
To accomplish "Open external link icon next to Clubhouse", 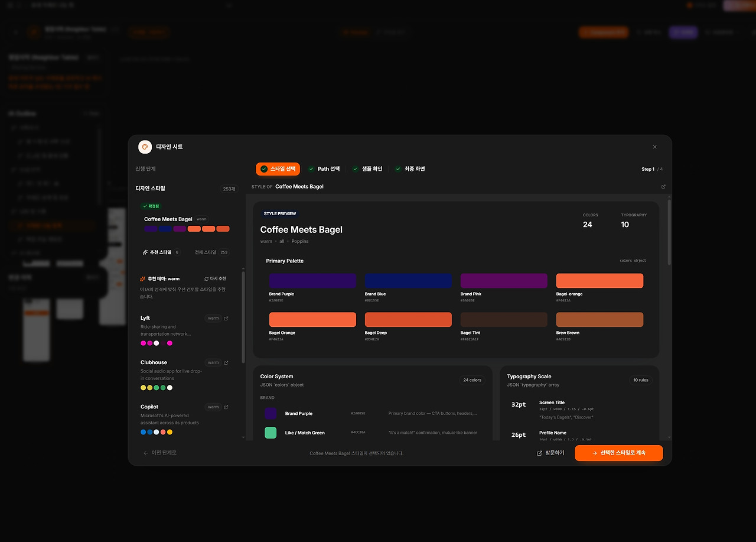I will (x=226, y=362).
